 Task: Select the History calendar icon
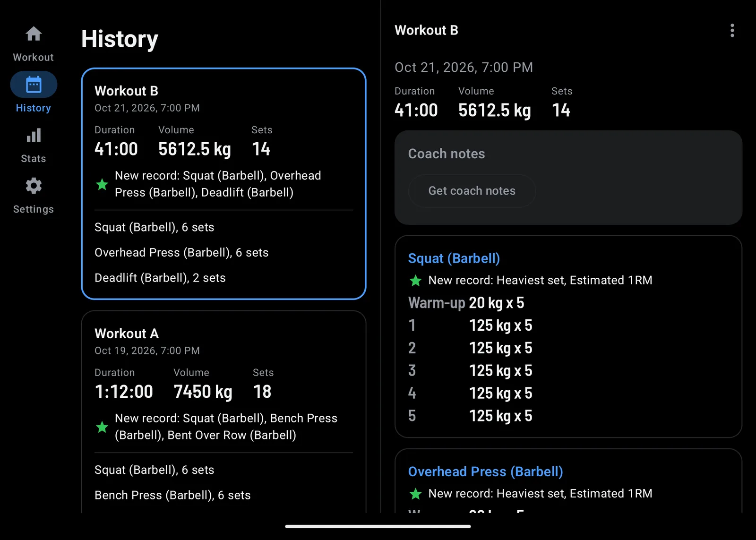pos(34,85)
